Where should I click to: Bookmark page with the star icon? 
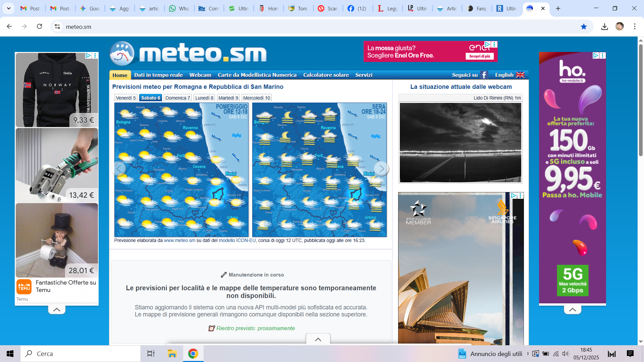click(x=584, y=27)
